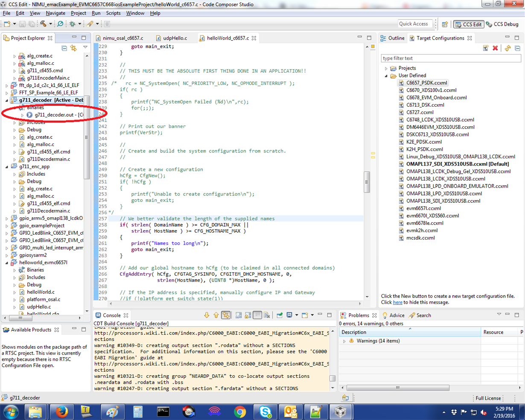Switch to the Outline tab

click(x=392, y=38)
